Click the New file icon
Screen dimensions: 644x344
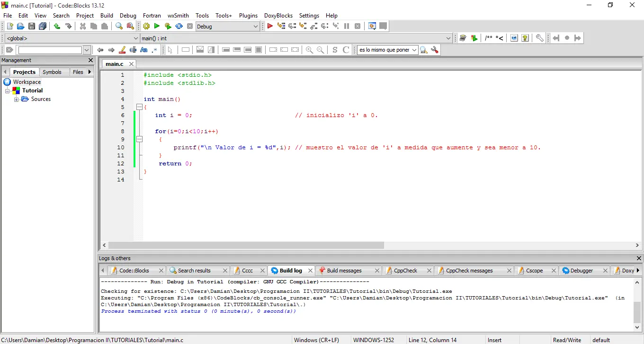[9, 27]
